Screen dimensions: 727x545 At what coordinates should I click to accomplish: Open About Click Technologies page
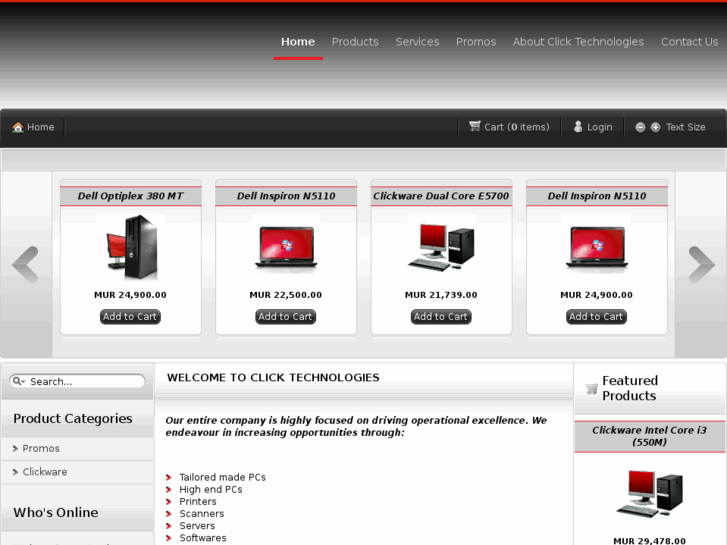tap(578, 42)
